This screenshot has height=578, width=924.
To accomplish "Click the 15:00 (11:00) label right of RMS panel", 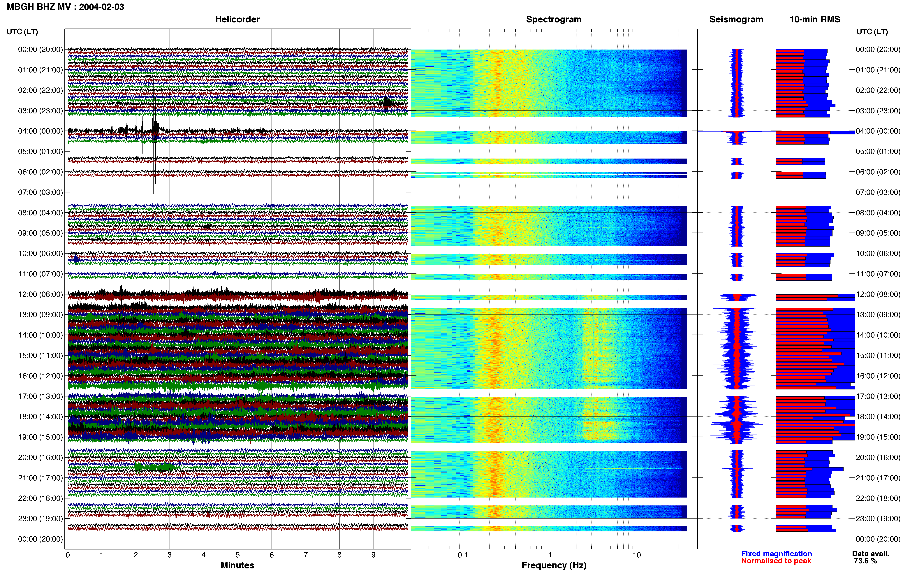I will click(x=878, y=356).
